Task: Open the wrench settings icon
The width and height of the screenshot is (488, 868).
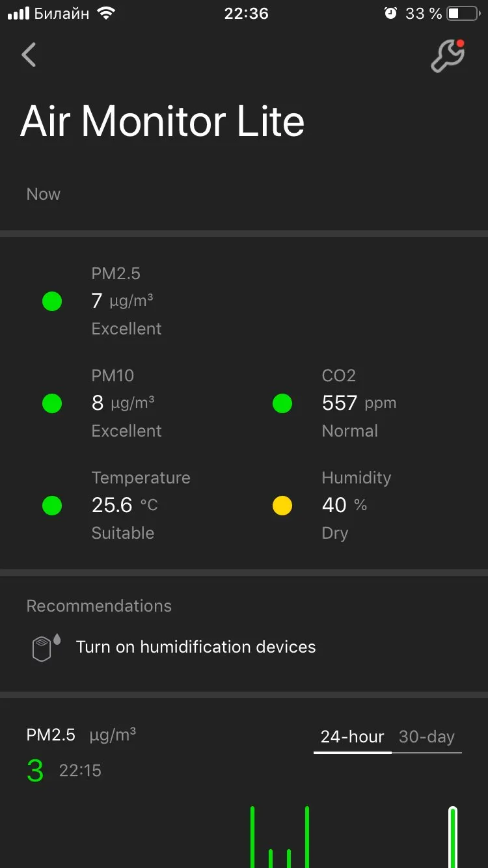Action: (448, 56)
